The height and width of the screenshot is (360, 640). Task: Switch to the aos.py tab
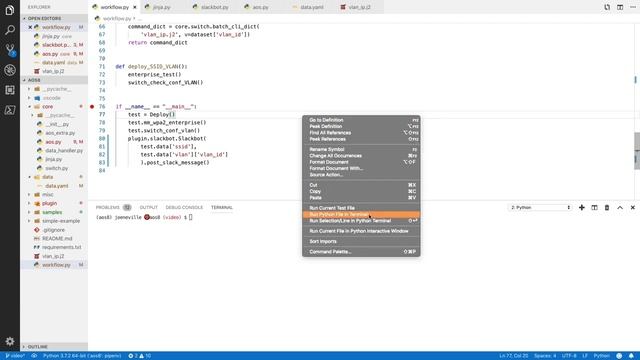point(260,7)
